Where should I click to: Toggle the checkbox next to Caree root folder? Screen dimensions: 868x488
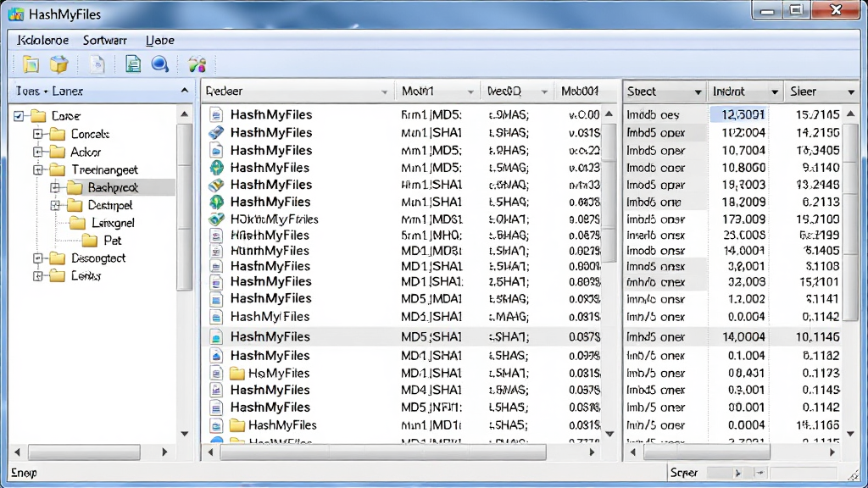tap(19, 116)
